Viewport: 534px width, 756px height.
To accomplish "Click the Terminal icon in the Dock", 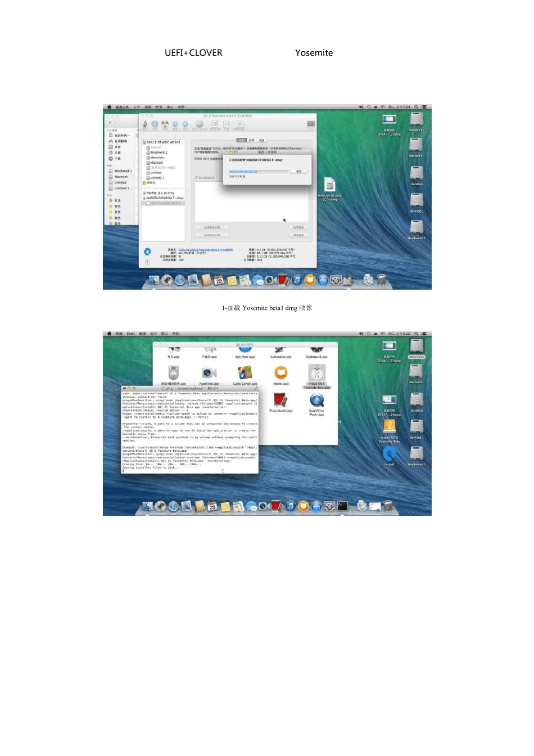I will (x=343, y=506).
